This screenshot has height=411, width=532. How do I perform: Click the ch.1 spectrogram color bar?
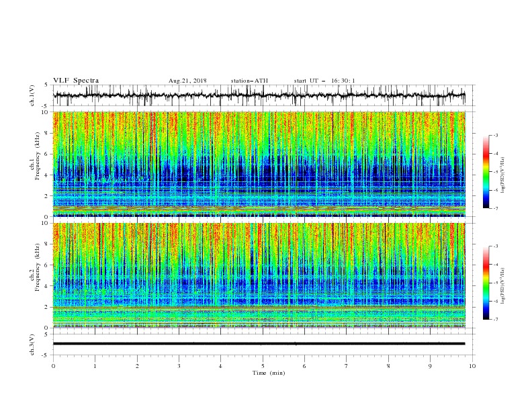tap(486, 172)
